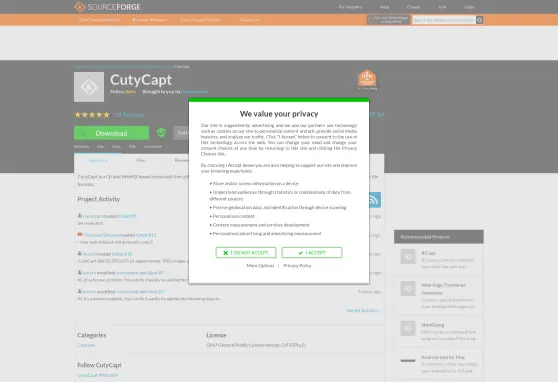Viewport: 558px width, 382px height.
Task: Click the khtml2png project icon
Action: [x=408, y=328]
